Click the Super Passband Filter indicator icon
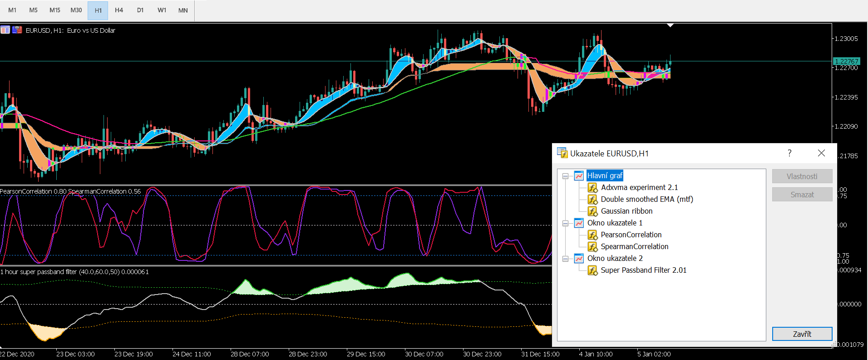 click(592, 270)
